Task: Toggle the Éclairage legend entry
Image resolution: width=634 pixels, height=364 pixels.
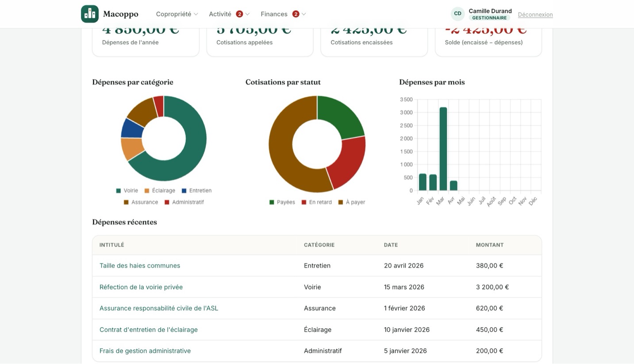Action: 160,191
